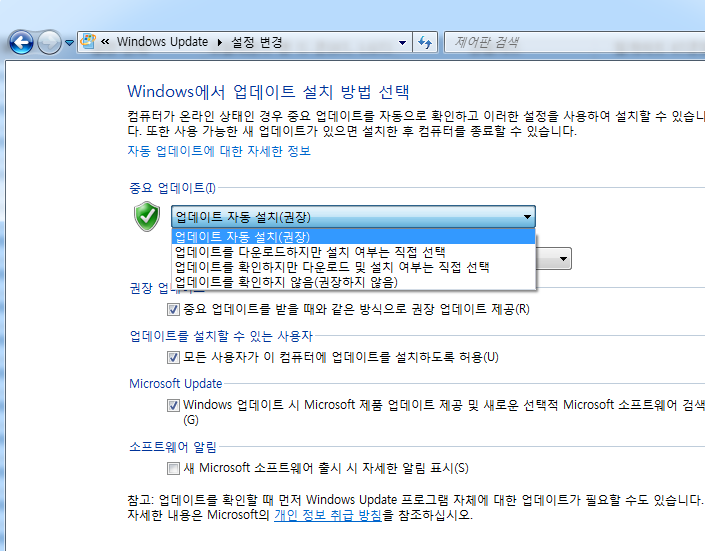The image size is (705, 551).
Task: Click the 업데이트를 설치할 수 있는 사용자 label
Action: click(221, 336)
